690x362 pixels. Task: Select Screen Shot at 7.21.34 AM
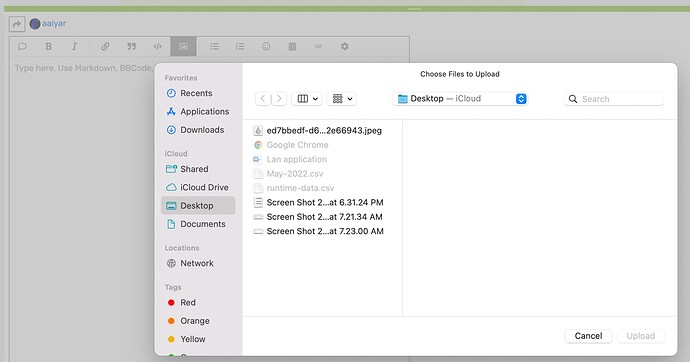click(322, 217)
